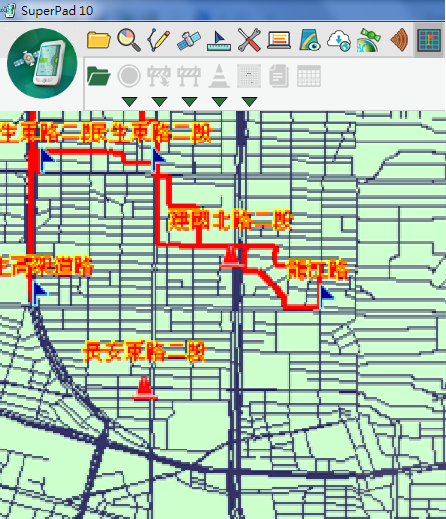
Task: Expand the first green dropdown triangle
Action: 130,102
